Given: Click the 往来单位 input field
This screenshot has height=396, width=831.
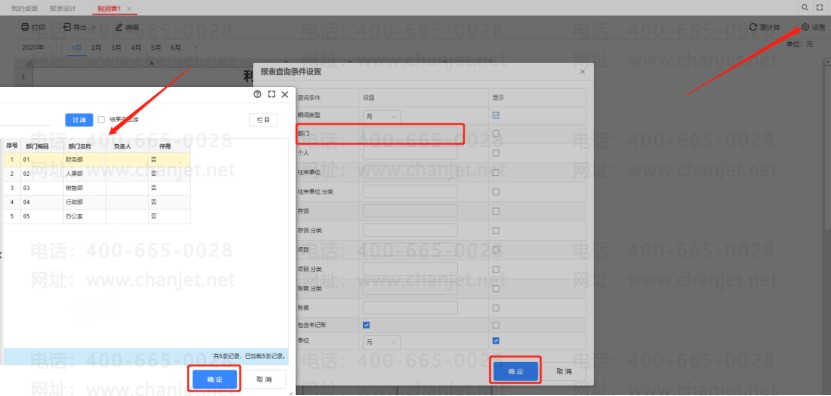Looking at the screenshot, I should [x=410, y=172].
